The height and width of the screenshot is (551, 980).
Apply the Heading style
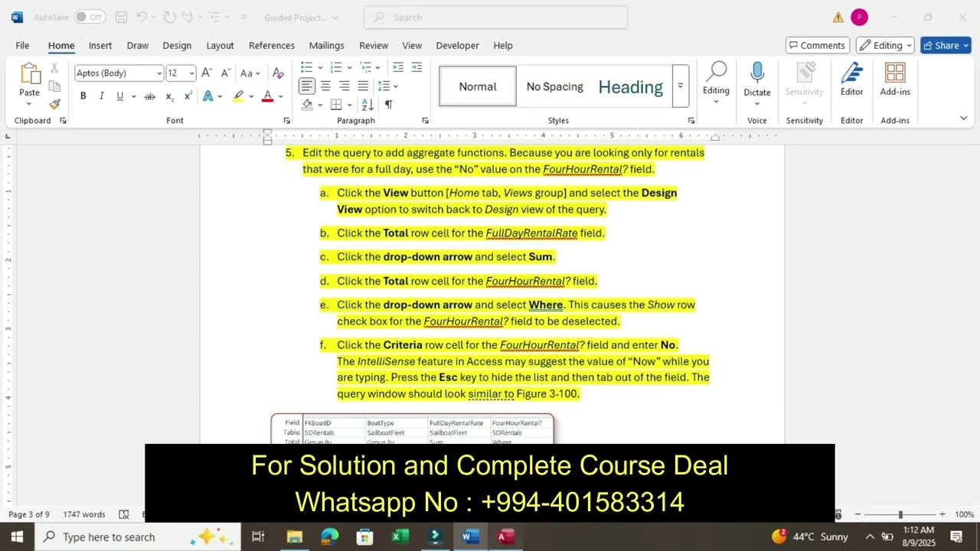[631, 86]
